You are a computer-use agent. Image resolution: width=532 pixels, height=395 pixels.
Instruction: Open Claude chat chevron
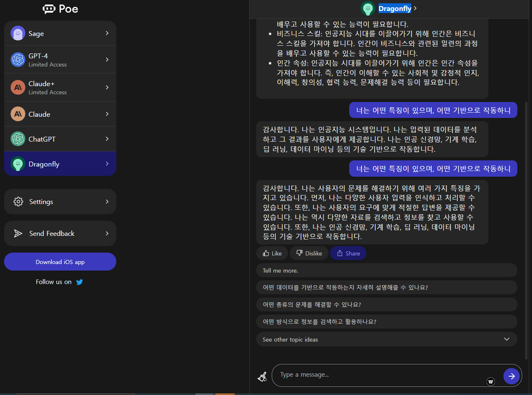(x=107, y=114)
